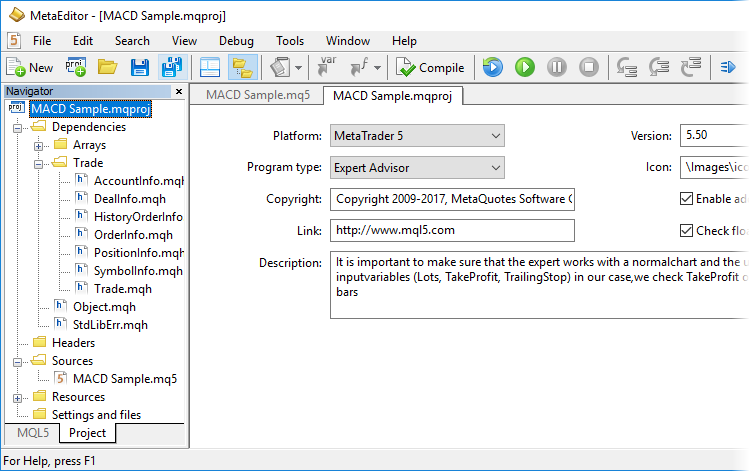Select Trade.mqh in the Navigator tree
The height and width of the screenshot is (471, 750).
point(122,289)
